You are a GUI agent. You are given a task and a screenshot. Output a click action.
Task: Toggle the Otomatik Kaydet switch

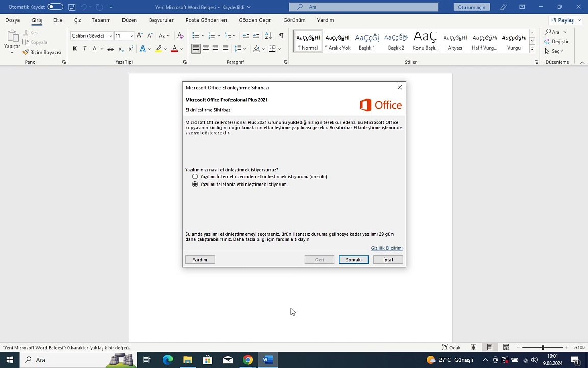[x=56, y=7]
